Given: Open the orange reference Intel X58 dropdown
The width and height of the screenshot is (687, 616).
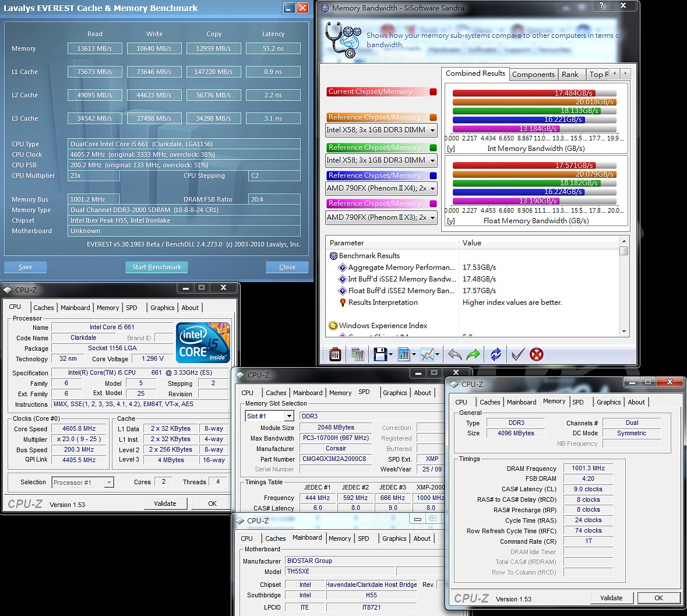Looking at the screenshot, I should point(432,130).
